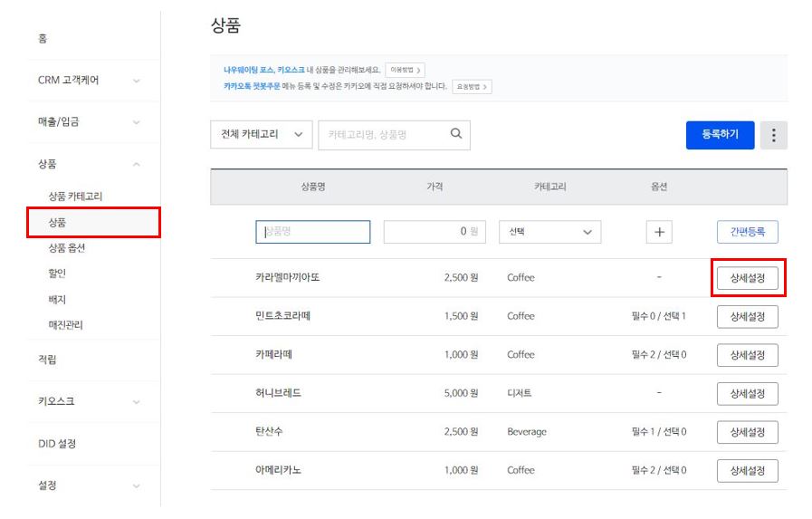This screenshot has width=812, height=519.
Task: Click 옵션 column header
Action: coord(659,187)
